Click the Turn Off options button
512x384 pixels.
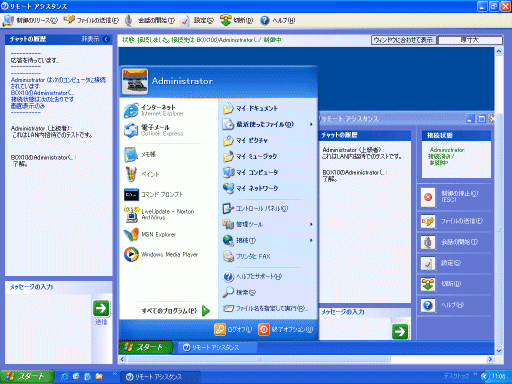point(286,329)
